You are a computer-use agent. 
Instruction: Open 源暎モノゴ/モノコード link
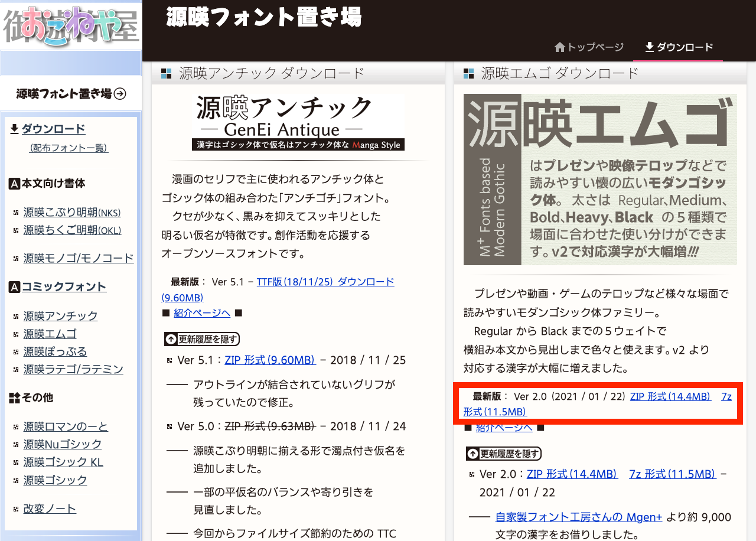point(79,258)
